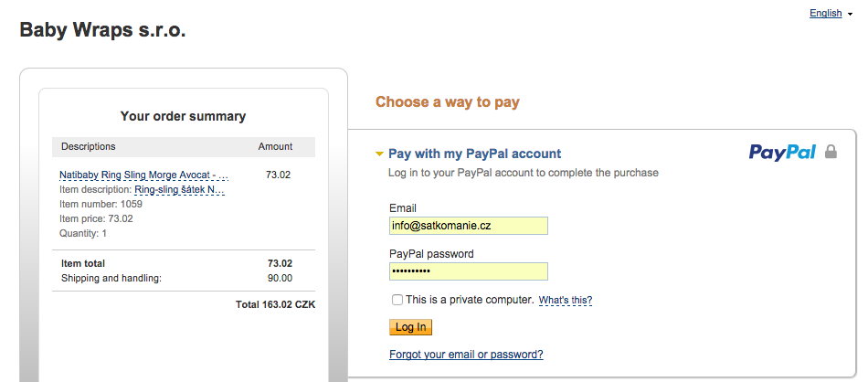
Task: Open the Natibaby Ring Sling Morge Avocat link
Action: point(143,174)
